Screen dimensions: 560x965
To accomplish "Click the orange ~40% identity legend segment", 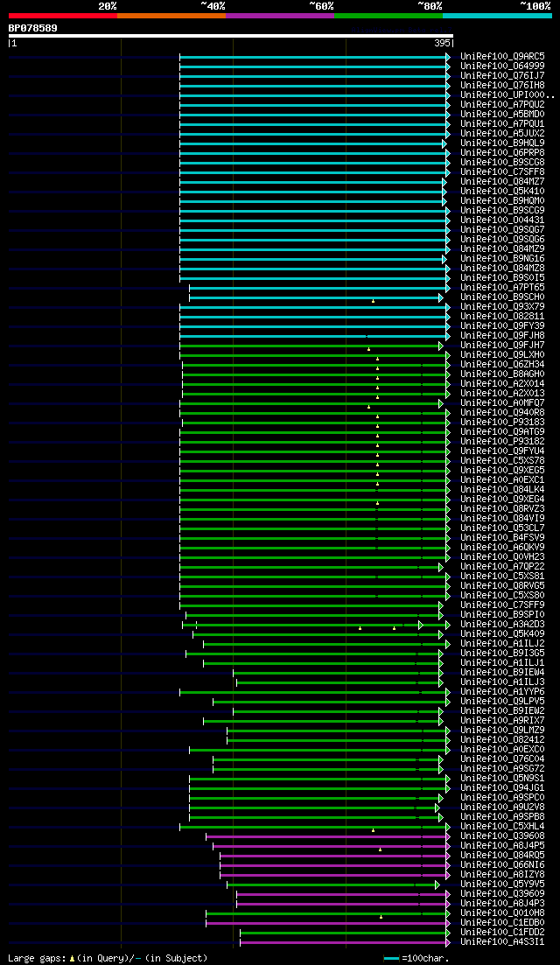I will pyautogui.click(x=171, y=16).
